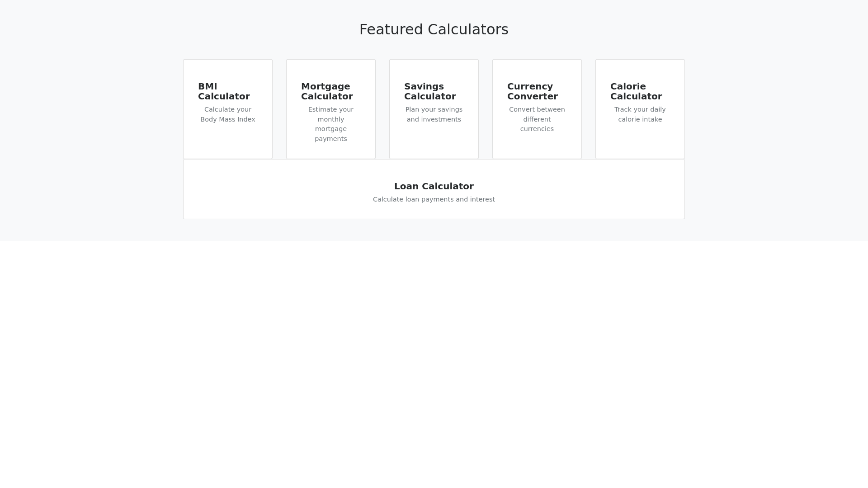Click the Currency Converter heading
Viewport: 868px width, 488px height.
[x=533, y=91]
